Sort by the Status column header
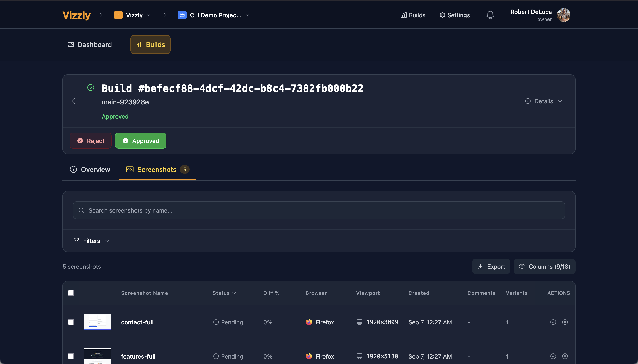The image size is (638, 364). [224, 293]
